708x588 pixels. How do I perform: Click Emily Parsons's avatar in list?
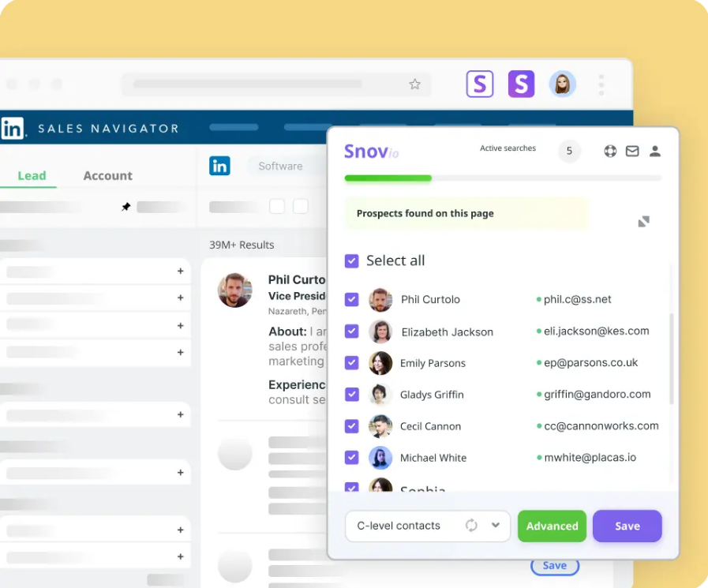[x=380, y=363]
